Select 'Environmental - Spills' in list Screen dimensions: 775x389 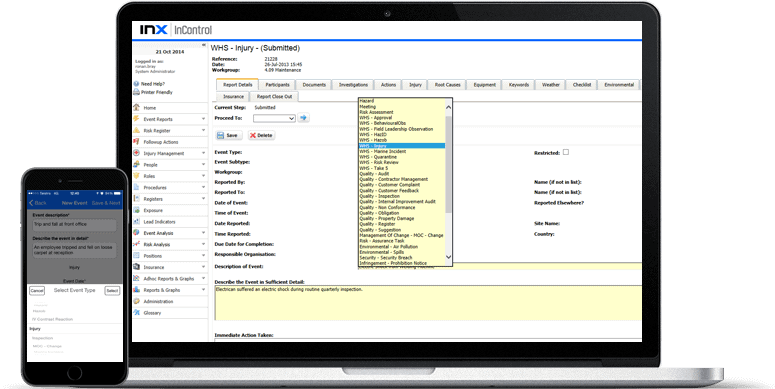click(x=402, y=252)
